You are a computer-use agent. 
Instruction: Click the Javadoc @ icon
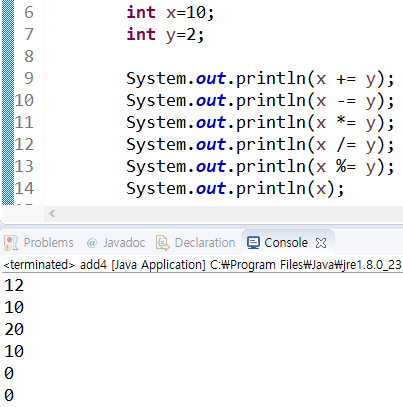pyautogui.click(x=91, y=243)
